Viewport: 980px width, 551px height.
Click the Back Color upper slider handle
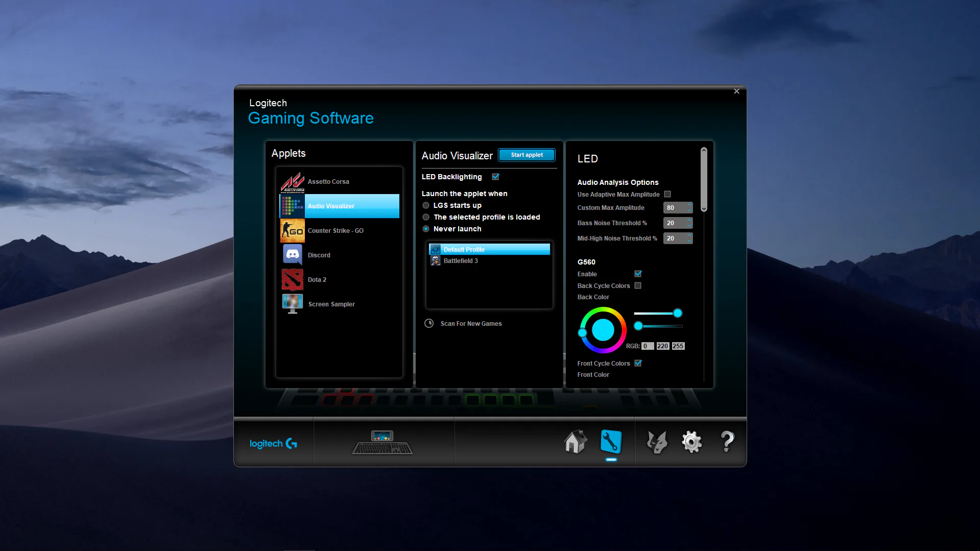tap(678, 313)
